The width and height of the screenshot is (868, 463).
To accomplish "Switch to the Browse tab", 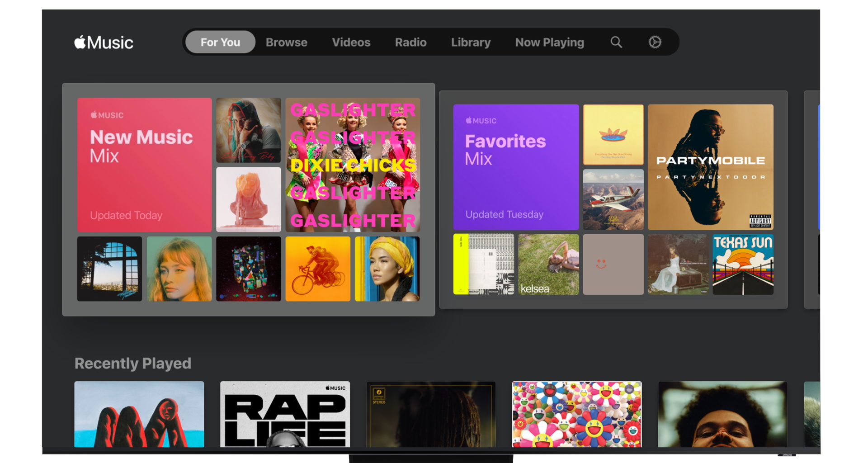I will coord(286,42).
